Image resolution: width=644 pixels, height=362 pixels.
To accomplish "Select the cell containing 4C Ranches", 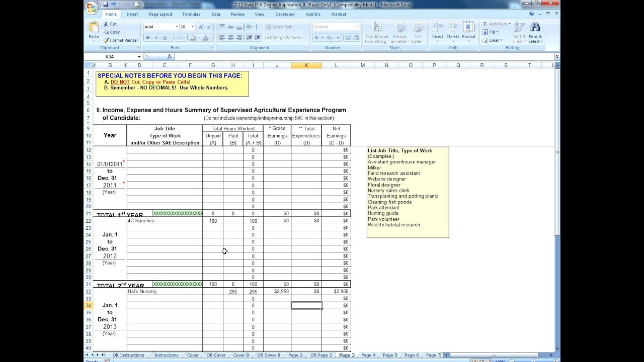I will 165,221.
